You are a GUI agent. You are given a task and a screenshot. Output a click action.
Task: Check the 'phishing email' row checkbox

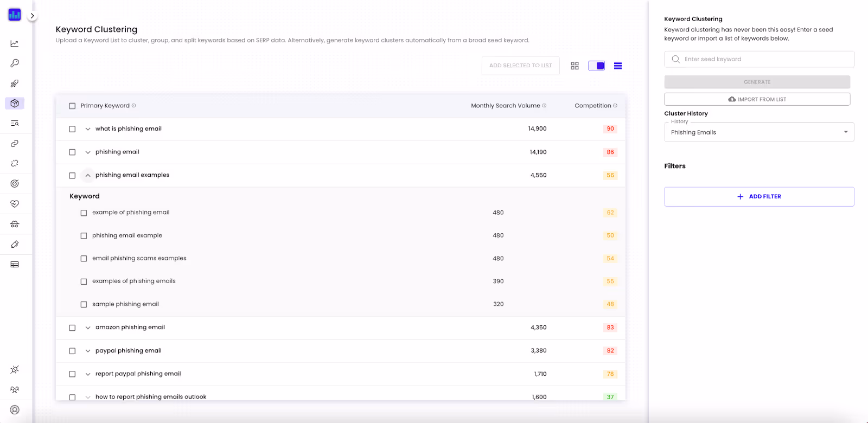pos(72,152)
